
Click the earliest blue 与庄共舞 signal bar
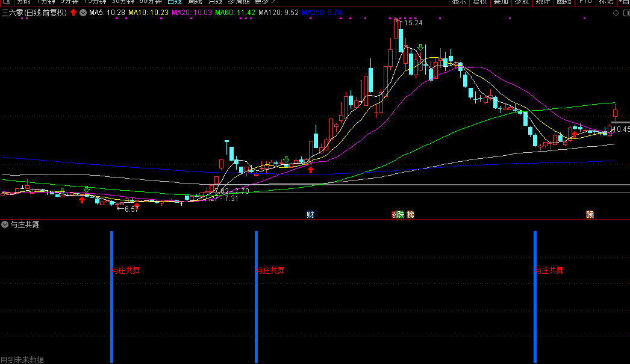click(111, 297)
